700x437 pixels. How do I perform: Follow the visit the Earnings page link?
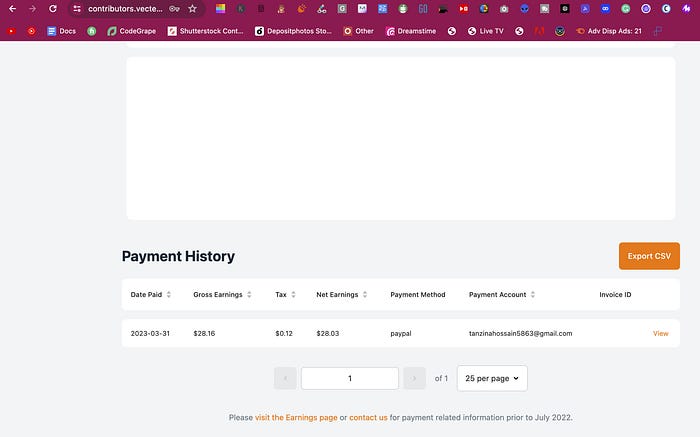(x=296, y=417)
